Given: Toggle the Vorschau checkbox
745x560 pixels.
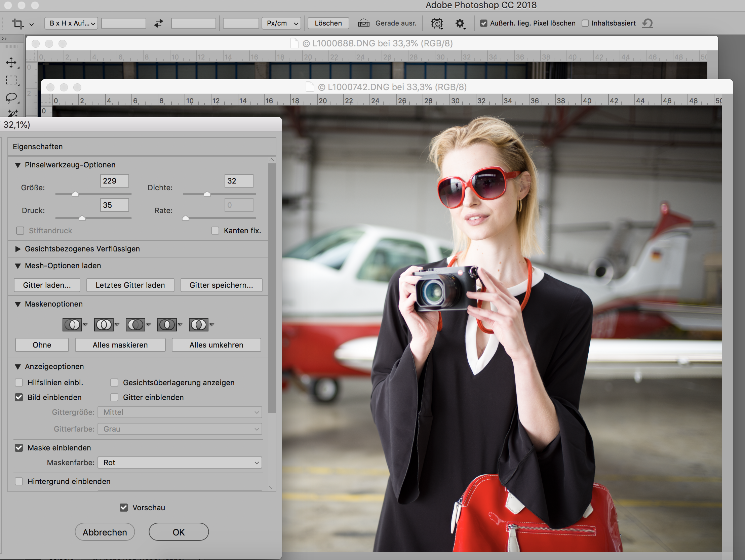Looking at the screenshot, I should (x=124, y=508).
